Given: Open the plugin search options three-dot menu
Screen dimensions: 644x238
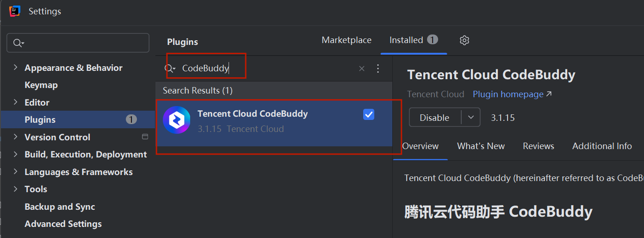Looking at the screenshot, I should (x=378, y=69).
